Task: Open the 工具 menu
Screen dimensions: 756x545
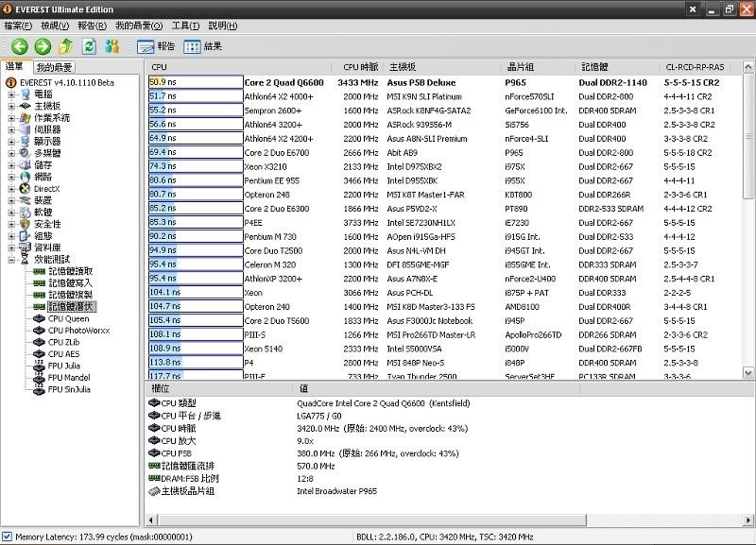Action: point(185,26)
